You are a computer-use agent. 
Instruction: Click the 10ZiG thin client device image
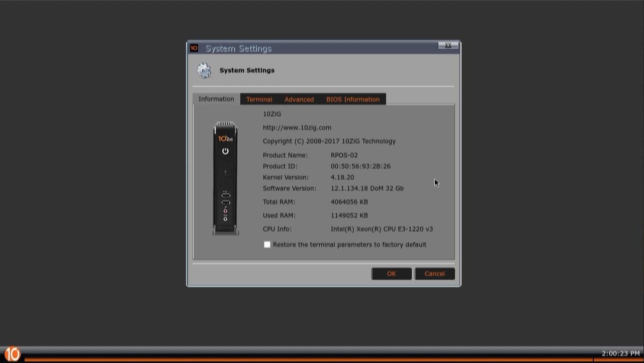pos(225,178)
